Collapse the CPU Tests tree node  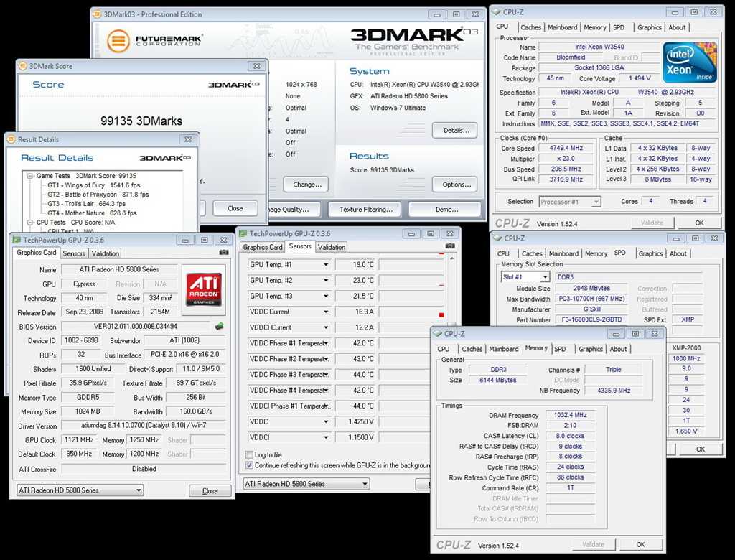point(30,223)
